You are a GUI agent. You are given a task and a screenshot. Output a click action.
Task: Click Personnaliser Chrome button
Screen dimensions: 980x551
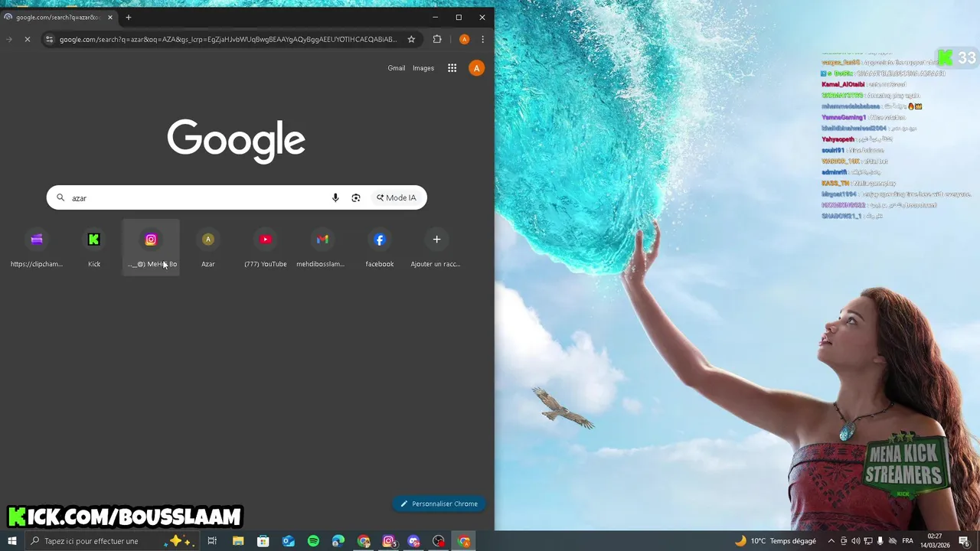[x=439, y=504]
